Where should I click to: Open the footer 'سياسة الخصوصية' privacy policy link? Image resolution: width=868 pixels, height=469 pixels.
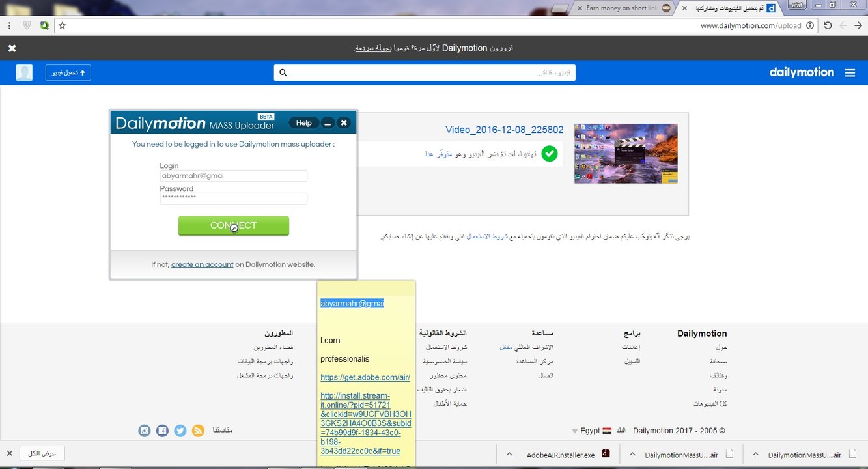pyautogui.click(x=445, y=362)
